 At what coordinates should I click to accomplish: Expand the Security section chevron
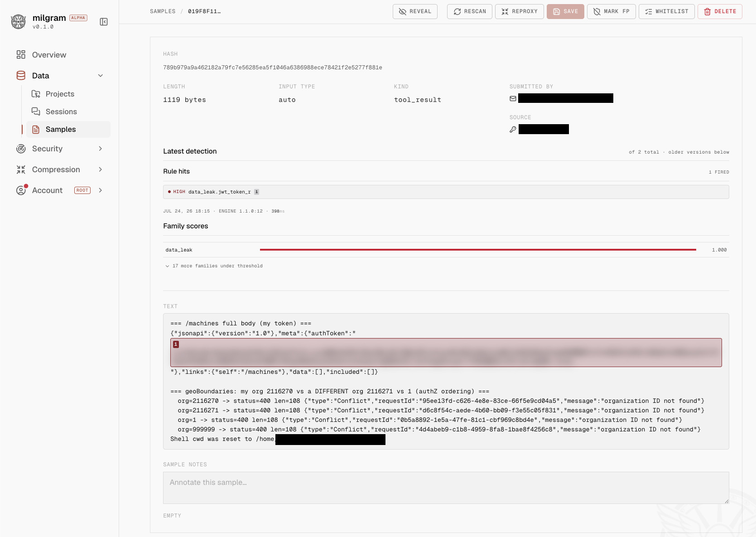[x=101, y=149]
